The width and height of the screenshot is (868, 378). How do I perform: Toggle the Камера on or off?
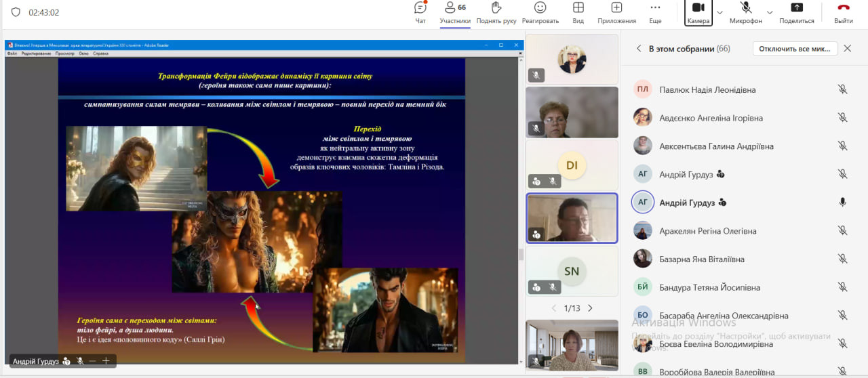pos(698,8)
